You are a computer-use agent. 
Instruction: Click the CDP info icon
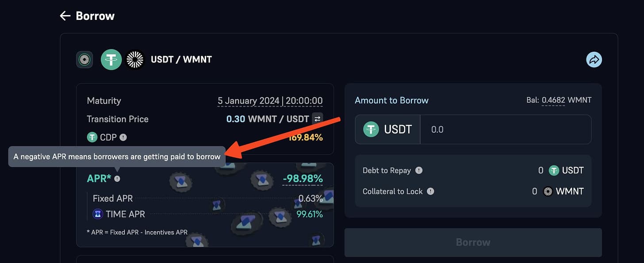(x=123, y=137)
